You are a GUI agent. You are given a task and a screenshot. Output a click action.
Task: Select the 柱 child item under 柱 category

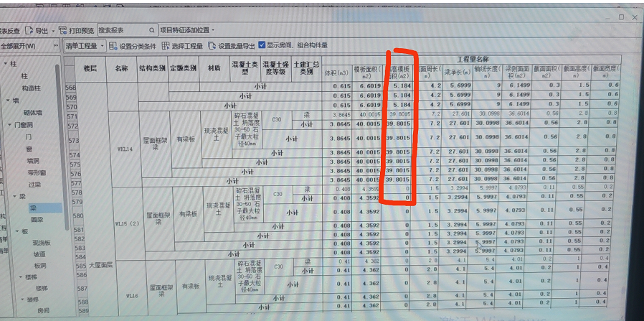click(24, 76)
